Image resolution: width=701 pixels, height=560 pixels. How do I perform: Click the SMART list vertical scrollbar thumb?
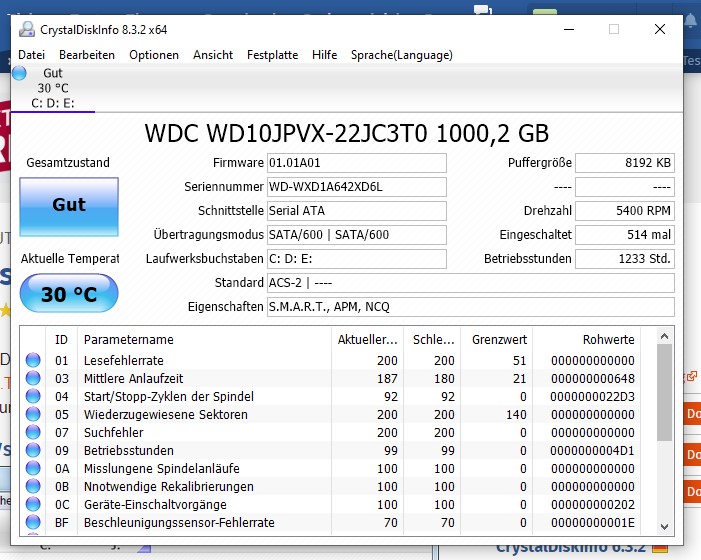click(664, 392)
